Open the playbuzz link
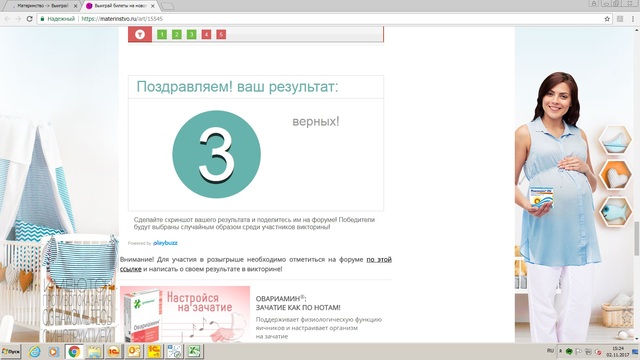The height and width of the screenshot is (360, 640). coord(165,243)
